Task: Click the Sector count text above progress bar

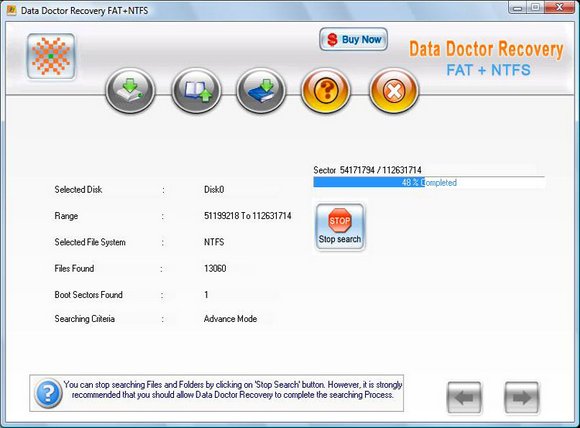Action: pos(367,170)
